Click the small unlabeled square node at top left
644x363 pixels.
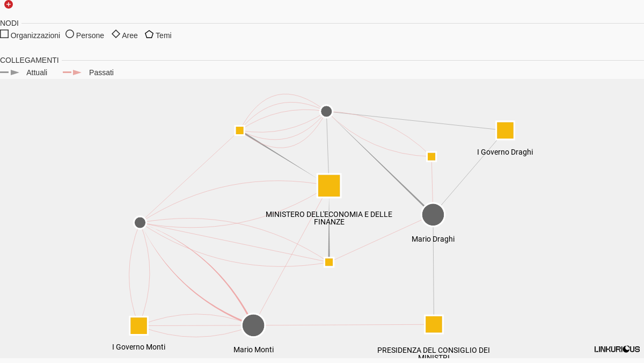pos(240,130)
